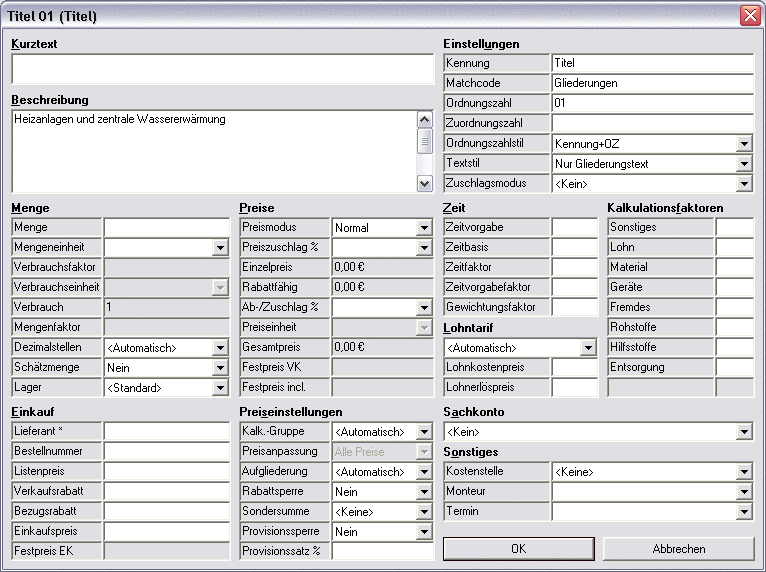The width and height of the screenshot is (766, 572).
Task: Click the Lieferant input field
Action: point(167,431)
